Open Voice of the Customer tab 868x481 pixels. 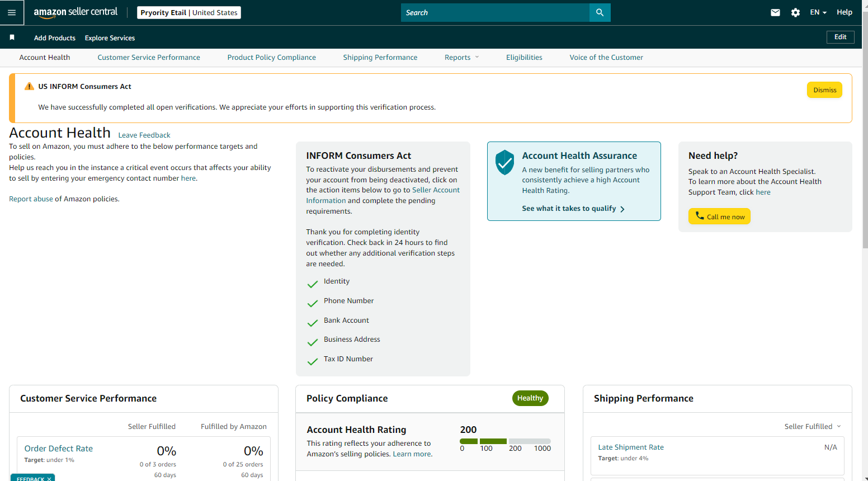[606, 57]
